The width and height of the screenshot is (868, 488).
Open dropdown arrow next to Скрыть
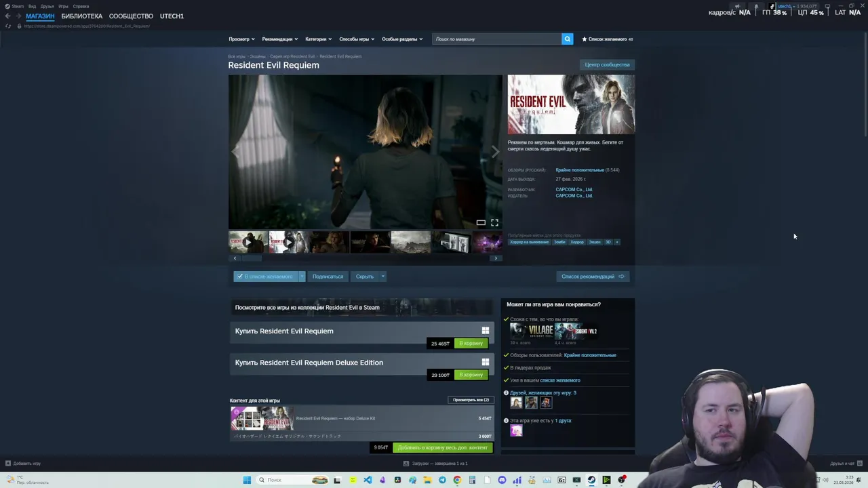[382, 277]
